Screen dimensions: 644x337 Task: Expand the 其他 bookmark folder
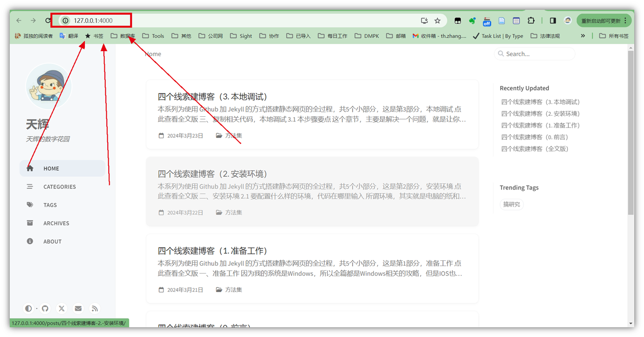pos(181,36)
